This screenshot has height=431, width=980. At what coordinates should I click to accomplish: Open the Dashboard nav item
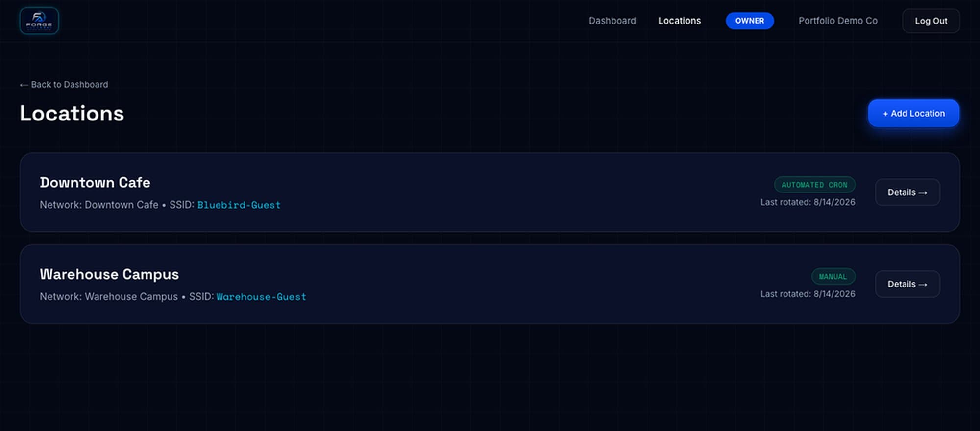click(612, 21)
